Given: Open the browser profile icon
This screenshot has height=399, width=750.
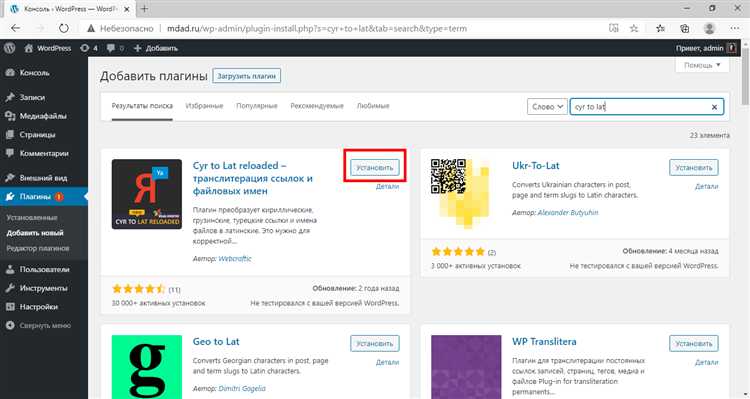Looking at the screenshot, I should coord(709,28).
